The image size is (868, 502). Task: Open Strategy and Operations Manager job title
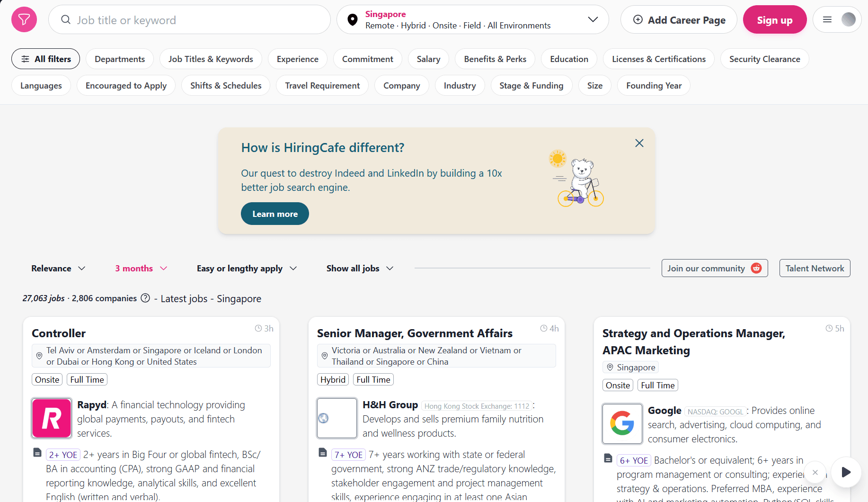pyautogui.click(x=694, y=341)
